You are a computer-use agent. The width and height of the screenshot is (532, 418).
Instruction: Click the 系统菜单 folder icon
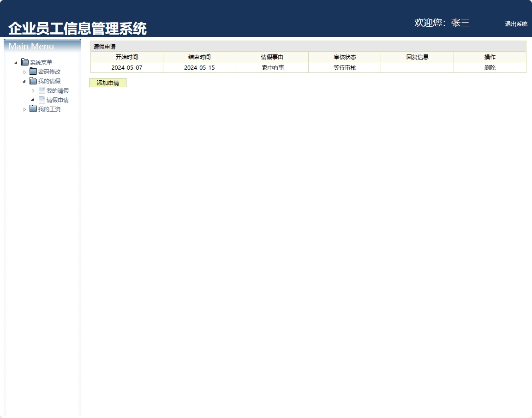coord(24,62)
